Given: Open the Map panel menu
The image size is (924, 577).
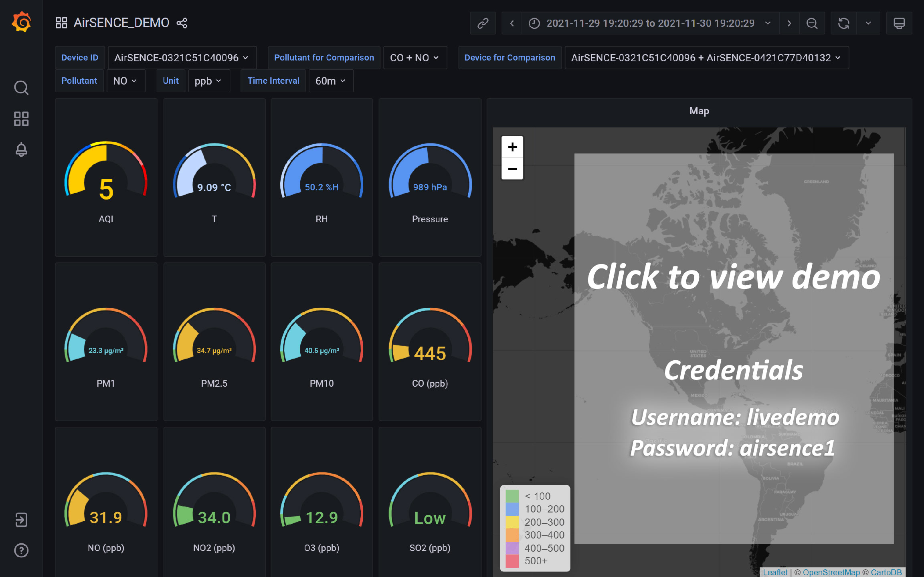Looking at the screenshot, I should (699, 111).
